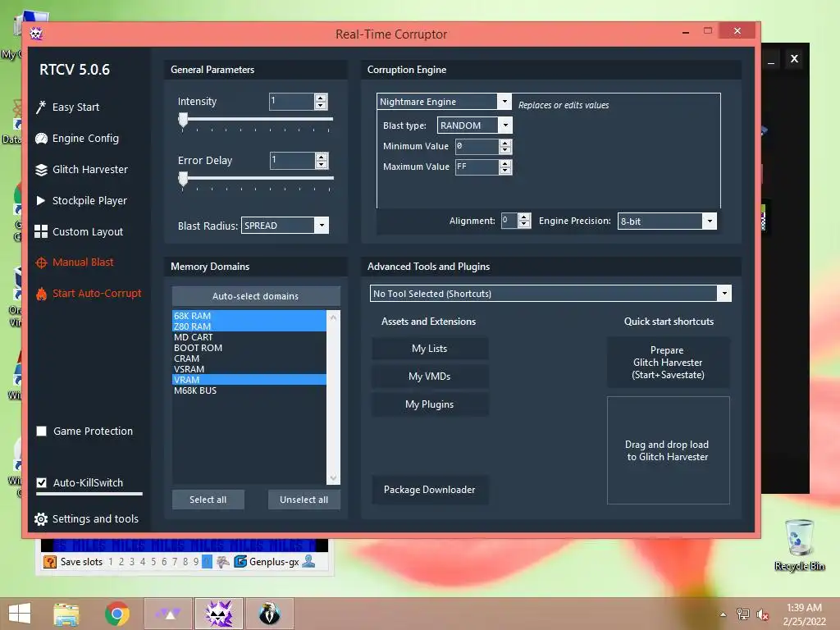Open Easy Start wand icon

41,107
